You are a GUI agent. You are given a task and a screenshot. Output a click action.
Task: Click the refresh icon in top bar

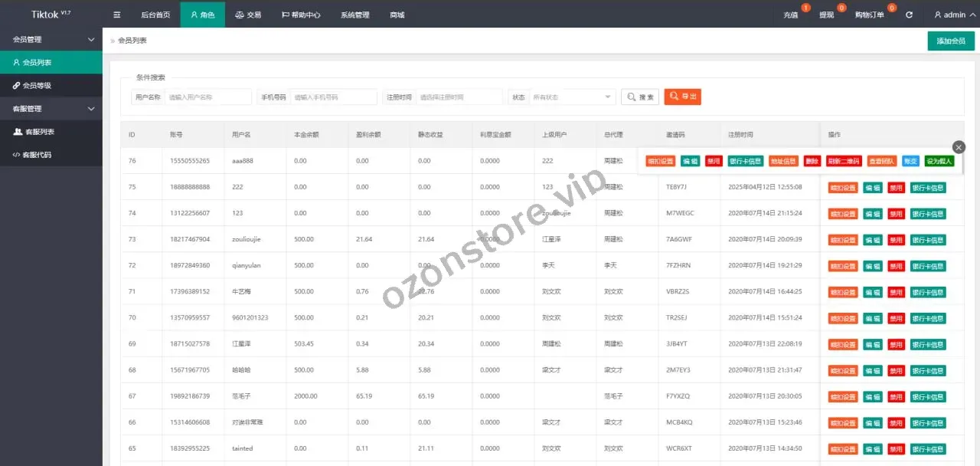click(x=909, y=15)
